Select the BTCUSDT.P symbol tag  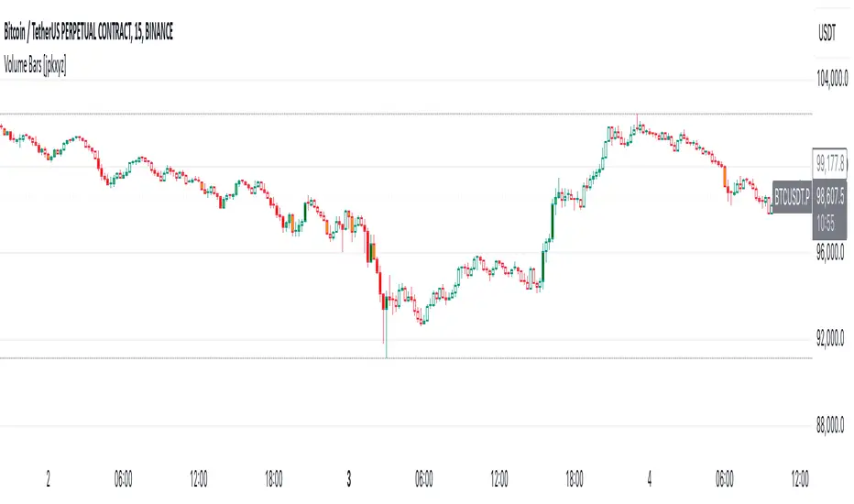pyautogui.click(x=791, y=195)
